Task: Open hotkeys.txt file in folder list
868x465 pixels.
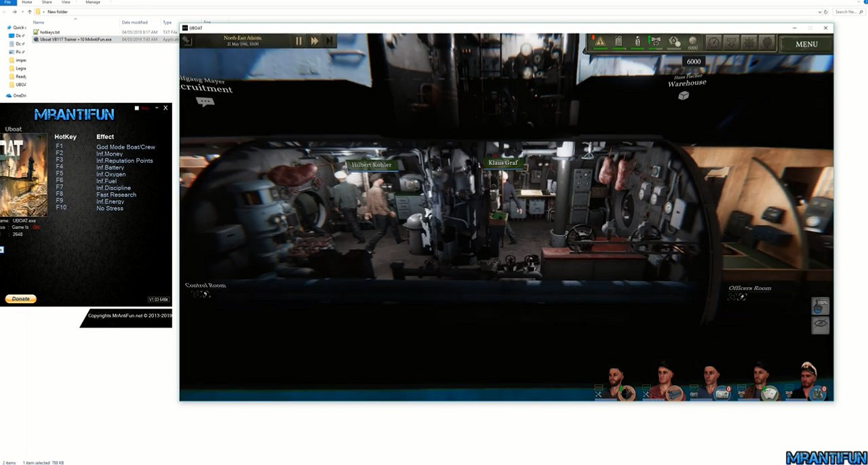Action: click(x=50, y=32)
